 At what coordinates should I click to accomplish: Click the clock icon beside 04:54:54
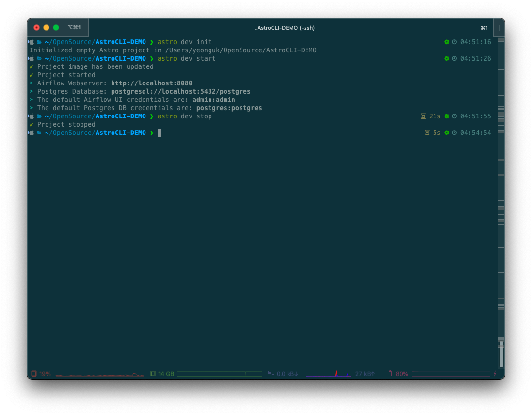[454, 133]
